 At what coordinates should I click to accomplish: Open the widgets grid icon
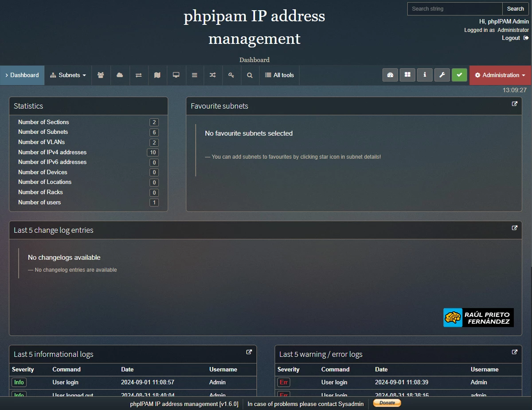pyautogui.click(x=407, y=75)
